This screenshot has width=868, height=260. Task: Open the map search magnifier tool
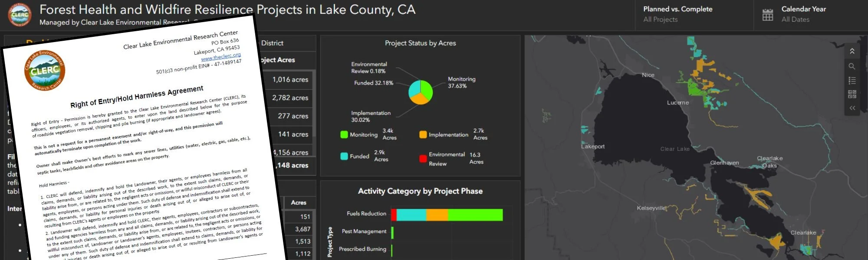[852, 66]
